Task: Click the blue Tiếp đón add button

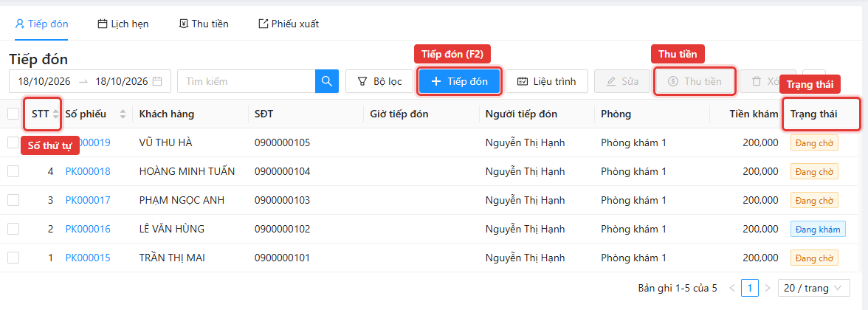Action: click(459, 81)
